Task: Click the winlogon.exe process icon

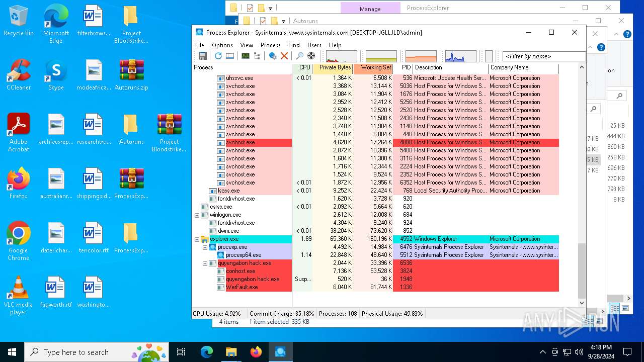Action: [x=205, y=215]
